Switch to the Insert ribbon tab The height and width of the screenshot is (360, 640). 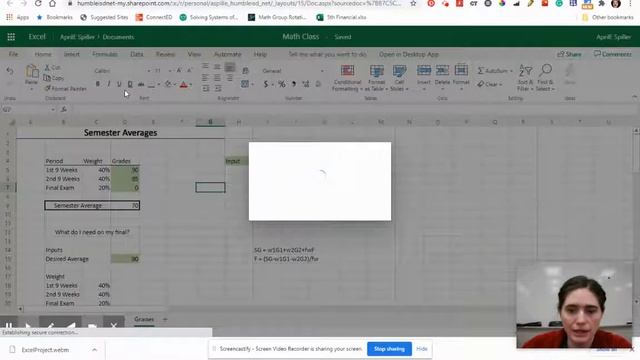71,54
